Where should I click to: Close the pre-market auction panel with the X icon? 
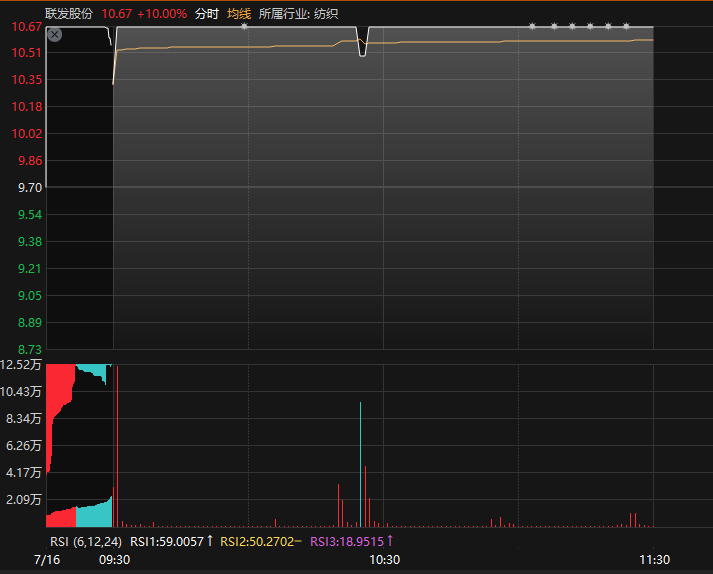(x=55, y=35)
